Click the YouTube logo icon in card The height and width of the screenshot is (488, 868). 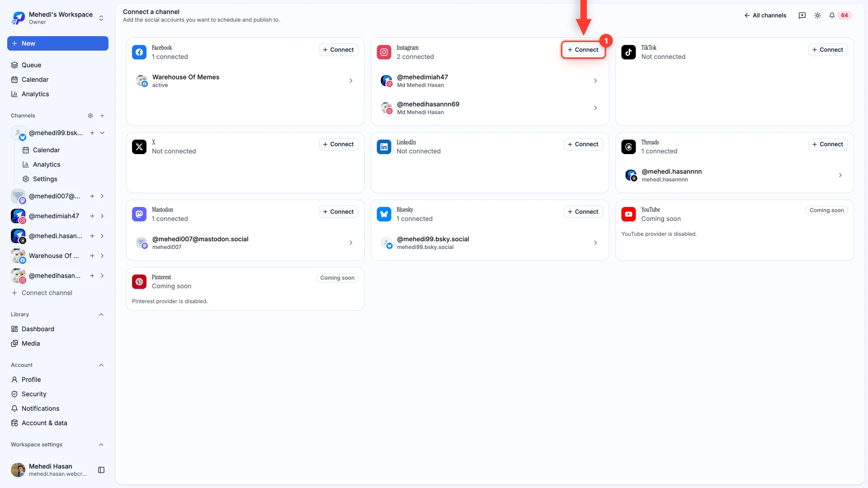(628, 214)
